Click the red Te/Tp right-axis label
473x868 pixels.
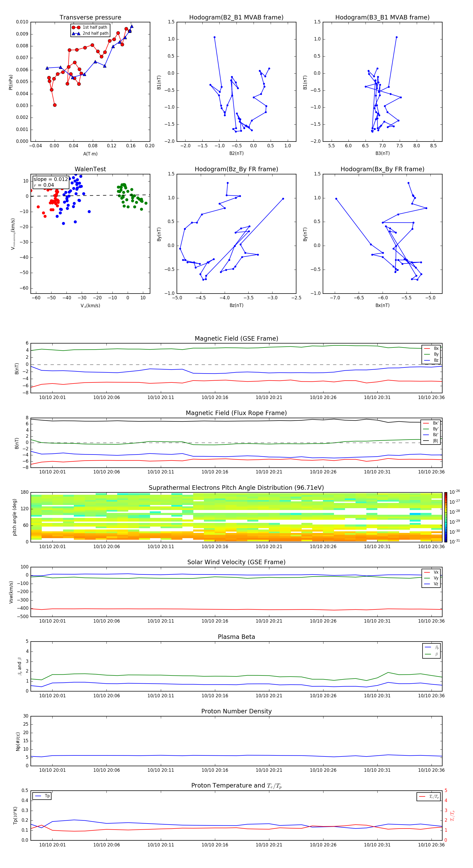coord(453,815)
